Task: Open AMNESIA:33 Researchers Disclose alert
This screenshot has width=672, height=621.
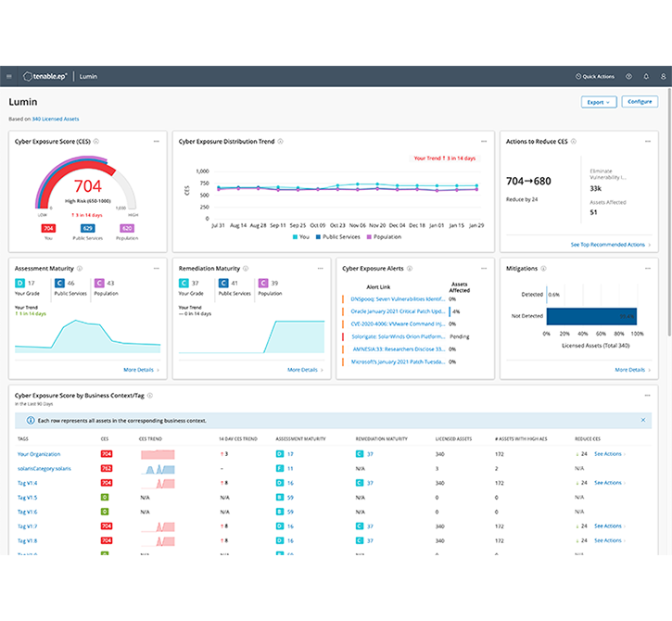Action: [x=399, y=349]
